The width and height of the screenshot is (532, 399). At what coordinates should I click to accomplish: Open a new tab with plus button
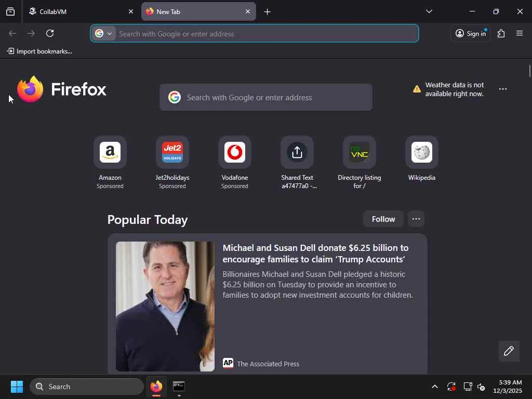(268, 12)
